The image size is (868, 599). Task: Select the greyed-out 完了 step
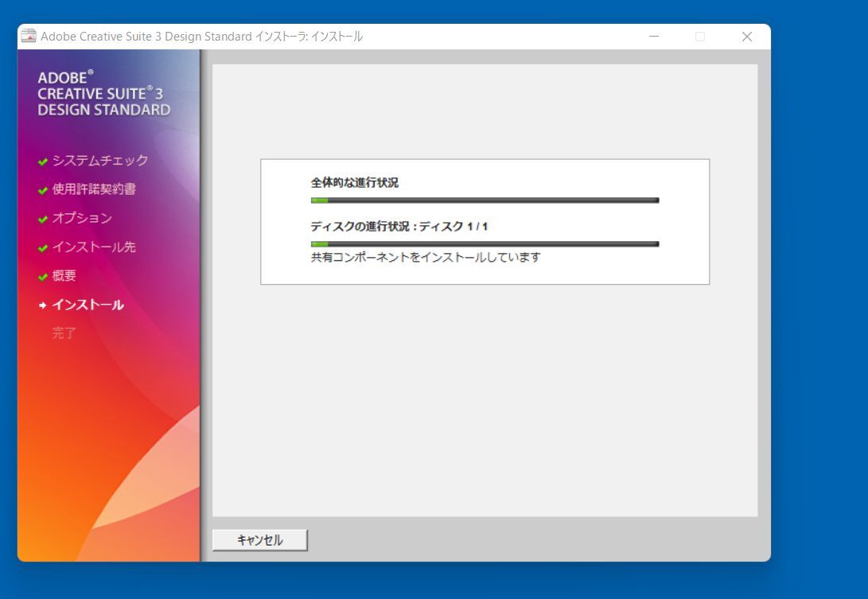point(64,333)
